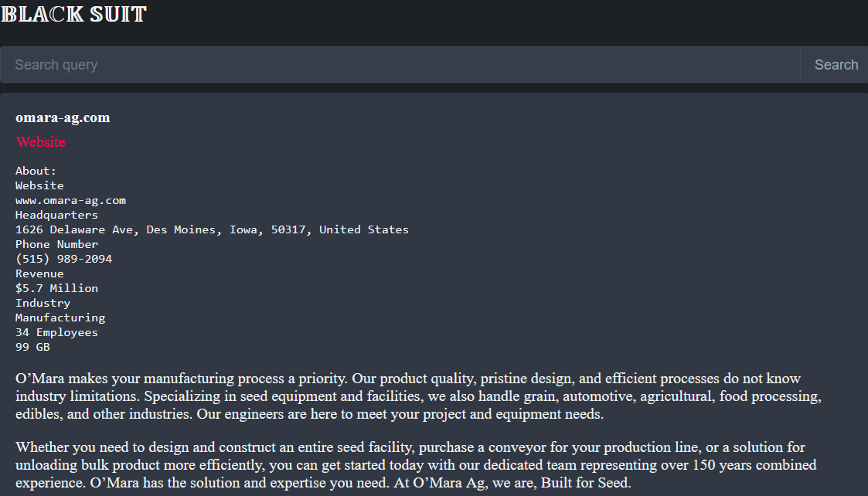This screenshot has height=496, width=868.
Task: Click the 34 Employees line
Action: click(56, 332)
